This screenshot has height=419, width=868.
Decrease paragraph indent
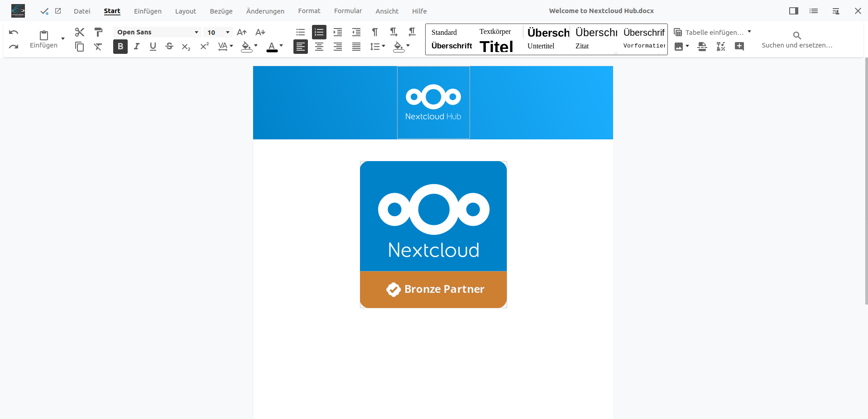click(356, 32)
